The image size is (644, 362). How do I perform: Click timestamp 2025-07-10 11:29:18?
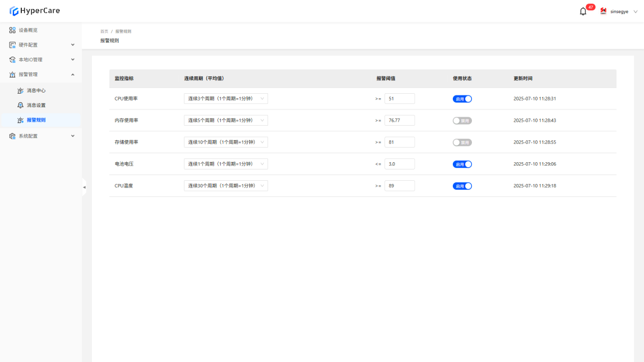[x=535, y=186]
